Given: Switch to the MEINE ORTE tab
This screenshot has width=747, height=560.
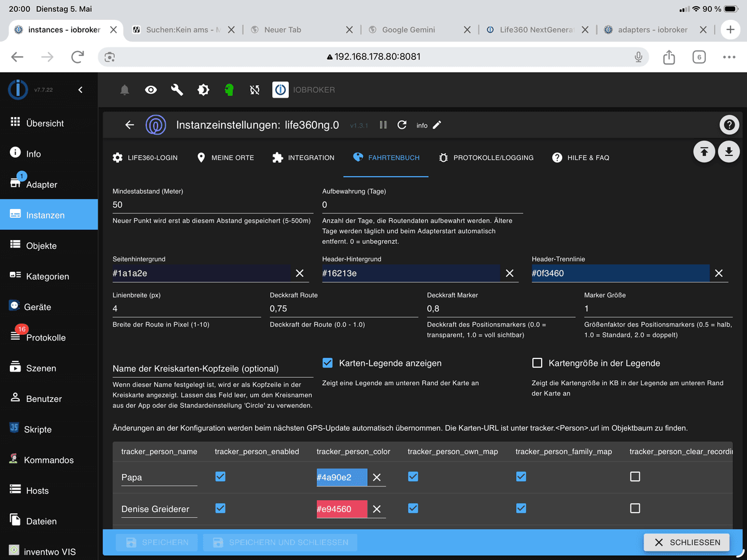Looking at the screenshot, I should pos(225,158).
